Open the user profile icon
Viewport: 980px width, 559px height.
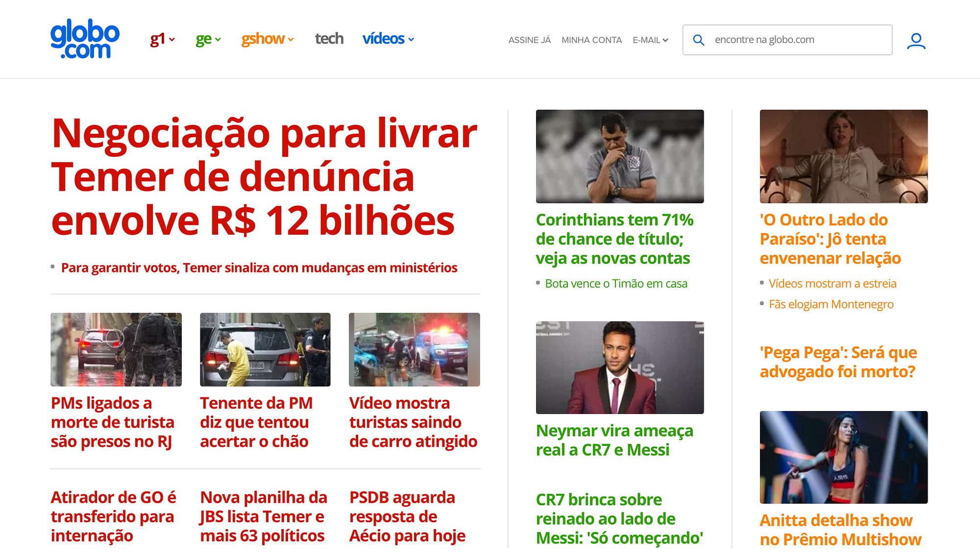tap(916, 41)
